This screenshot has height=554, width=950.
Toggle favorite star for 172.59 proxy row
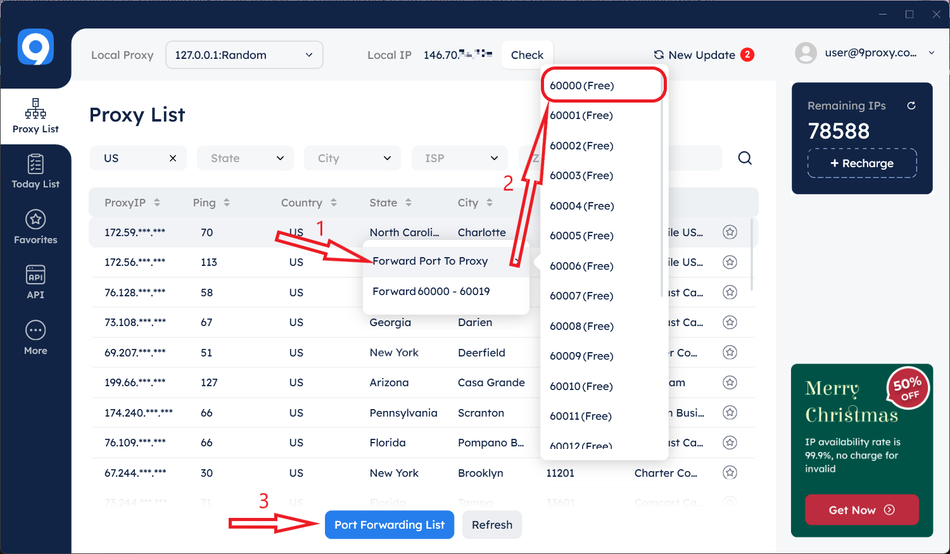click(x=729, y=232)
